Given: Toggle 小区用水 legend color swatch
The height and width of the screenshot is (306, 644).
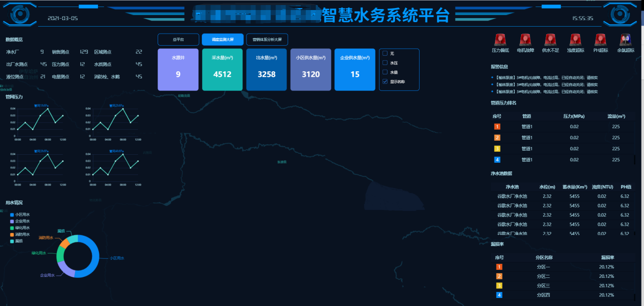Looking at the screenshot, I should tap(12, 215).
